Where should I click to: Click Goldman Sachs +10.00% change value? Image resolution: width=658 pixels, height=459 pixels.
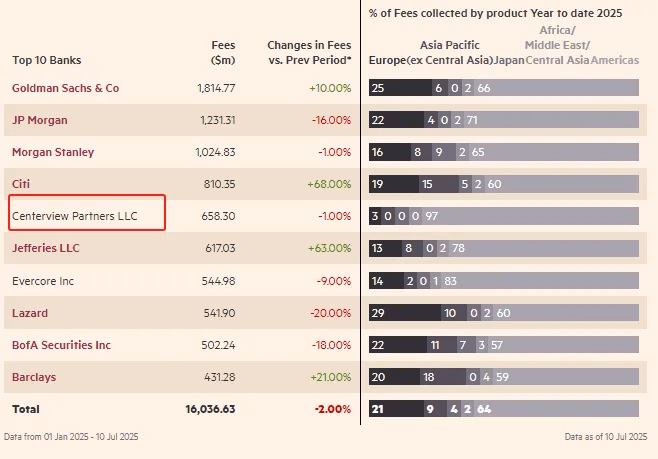[330, 88]
